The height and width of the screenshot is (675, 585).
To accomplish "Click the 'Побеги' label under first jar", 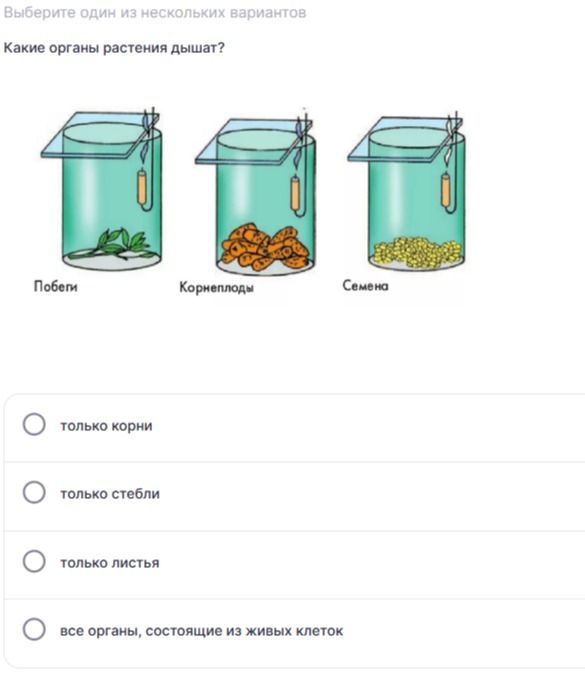I will (56, 286).
